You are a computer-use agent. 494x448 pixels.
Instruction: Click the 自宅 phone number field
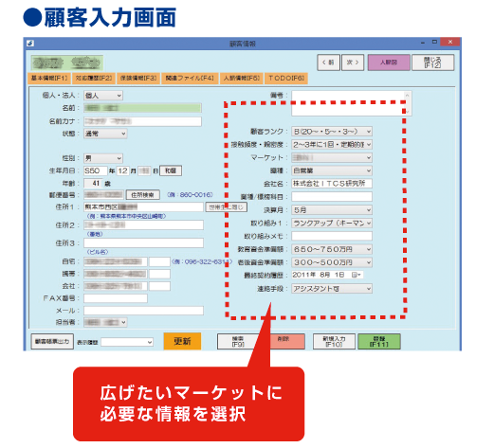116,261
